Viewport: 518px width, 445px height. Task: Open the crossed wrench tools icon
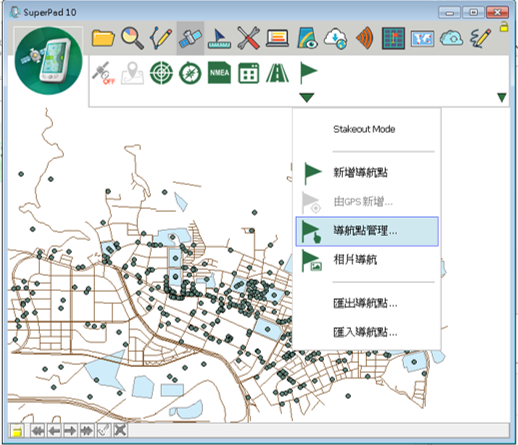click(x=248, y=38)
